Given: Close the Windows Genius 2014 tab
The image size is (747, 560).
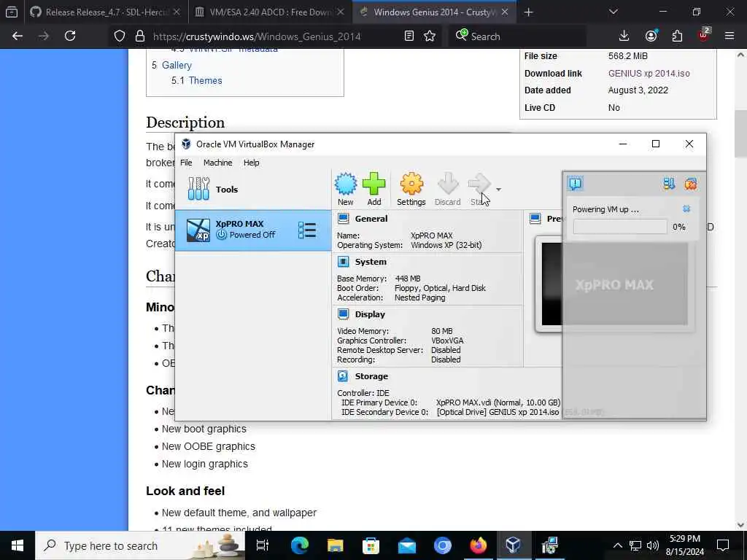Looking at the screenshot, I should coord(505,12).
